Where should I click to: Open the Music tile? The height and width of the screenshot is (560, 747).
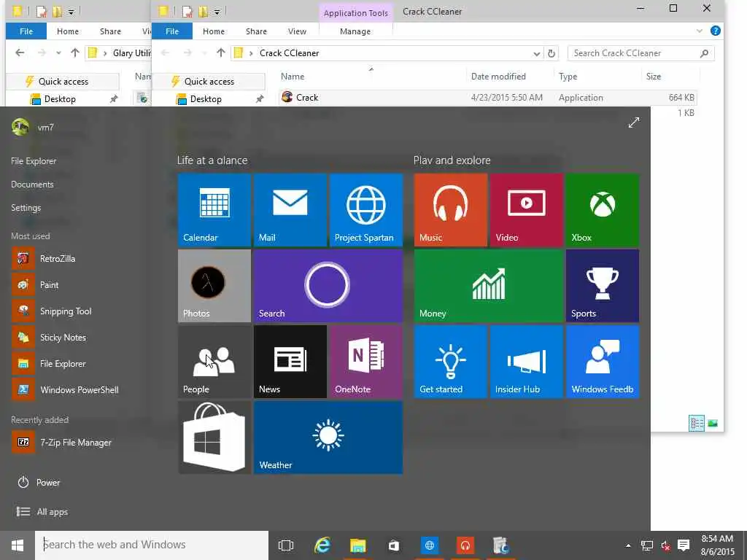(451, 210)
